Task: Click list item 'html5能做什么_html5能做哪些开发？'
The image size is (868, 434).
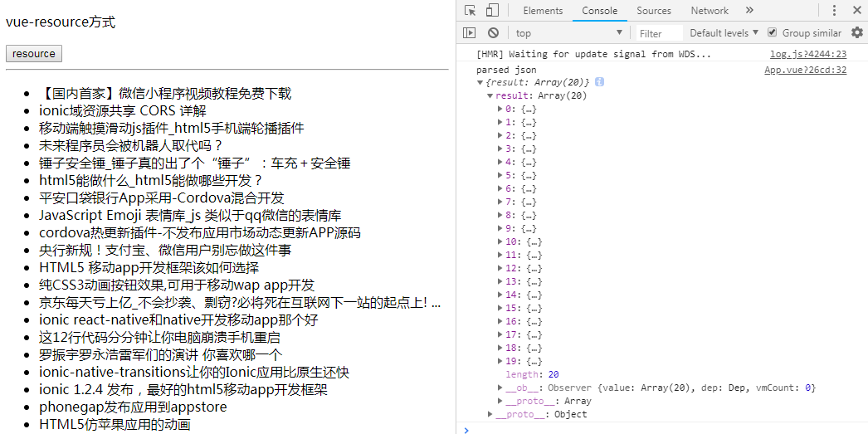Action: 150,180
